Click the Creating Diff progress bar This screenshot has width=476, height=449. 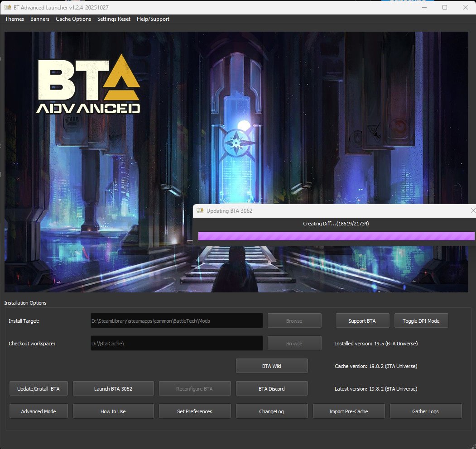pos(336,236)
